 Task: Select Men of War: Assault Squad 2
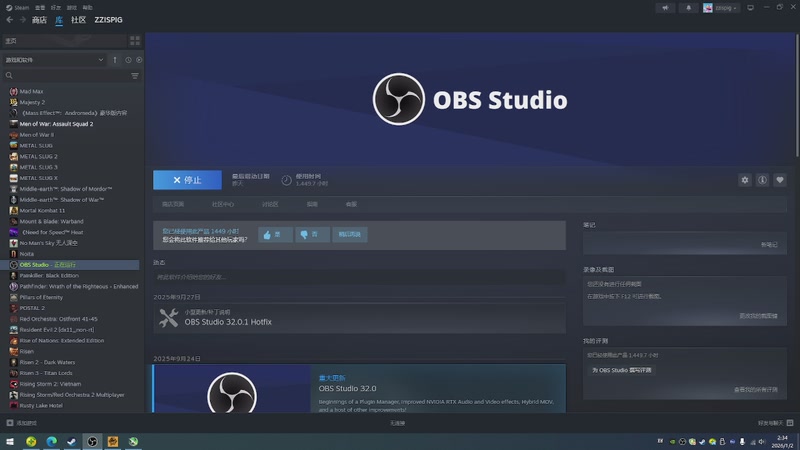(x=56, y=124)
